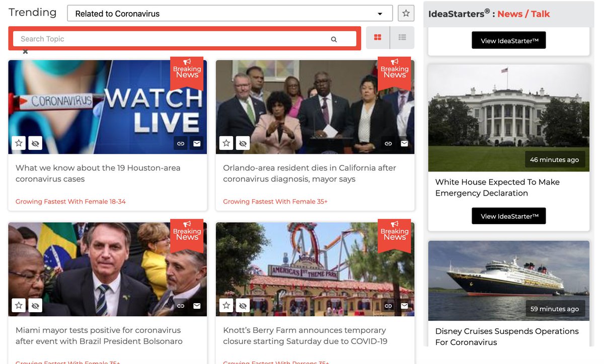Open headline about 19 Houston-area coronavirus cases
This screenshot has height=364, width=604.
(98, 173)
